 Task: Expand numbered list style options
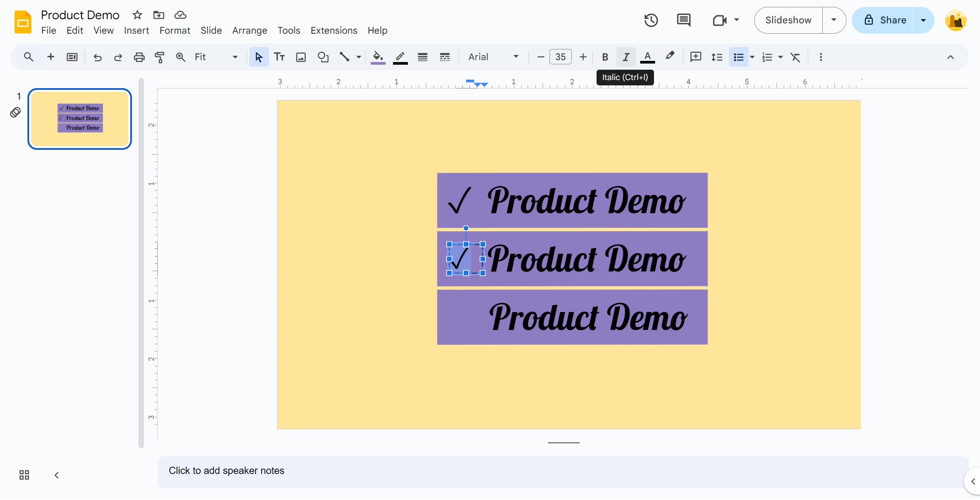tap(781, 57)
